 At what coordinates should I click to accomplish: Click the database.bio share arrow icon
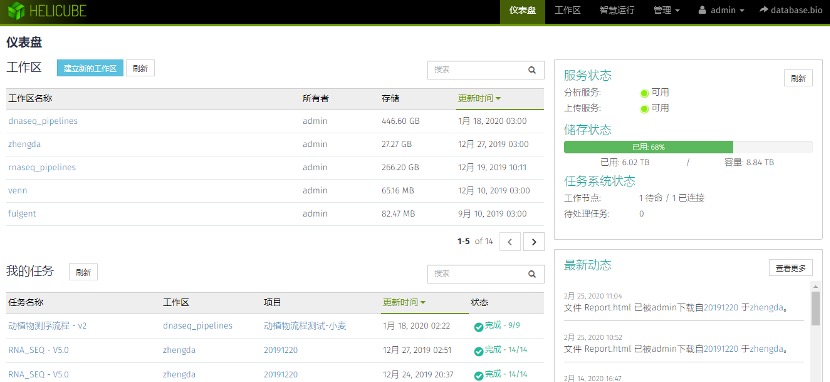(x=763, y=10)
